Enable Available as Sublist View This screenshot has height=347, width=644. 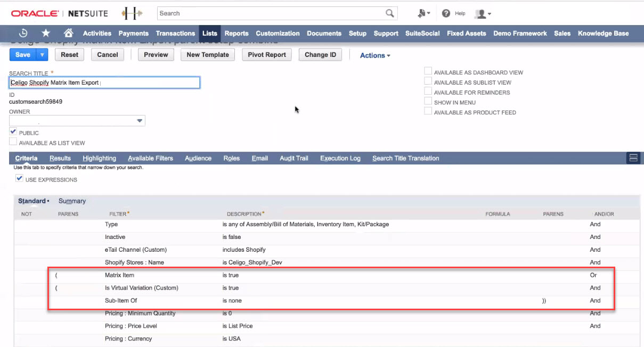tap(428, 81)
